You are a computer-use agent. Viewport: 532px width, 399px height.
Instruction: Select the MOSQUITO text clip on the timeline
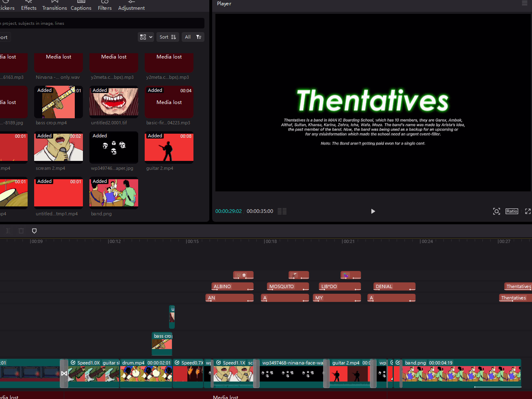tap(288, 286)
